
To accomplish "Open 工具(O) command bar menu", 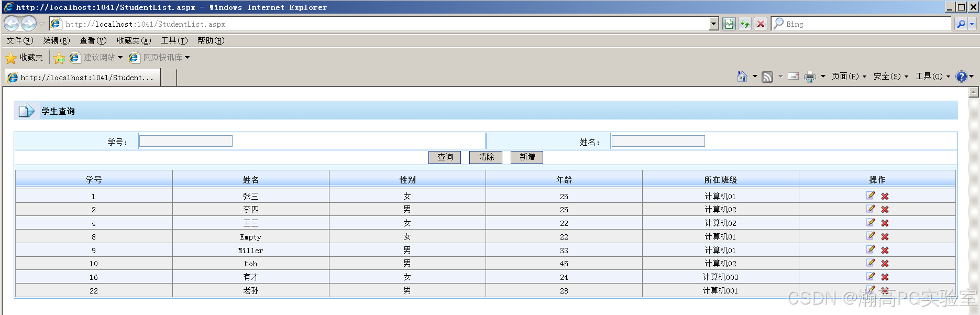I will [933, 77].
